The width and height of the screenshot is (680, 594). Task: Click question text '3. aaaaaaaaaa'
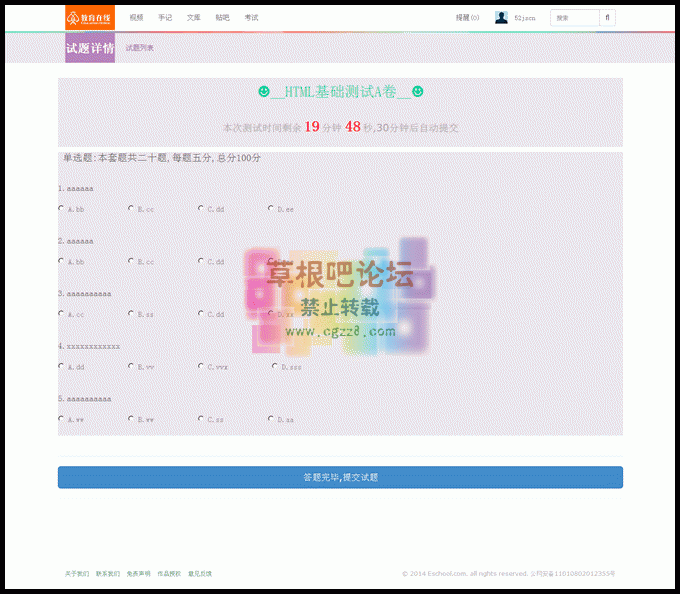pos(85,294)
